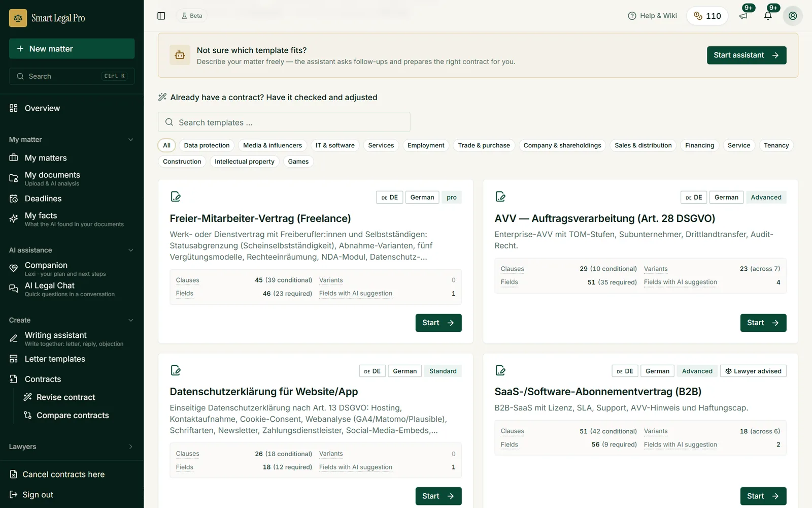Filter by Games category

pos(298,162)
